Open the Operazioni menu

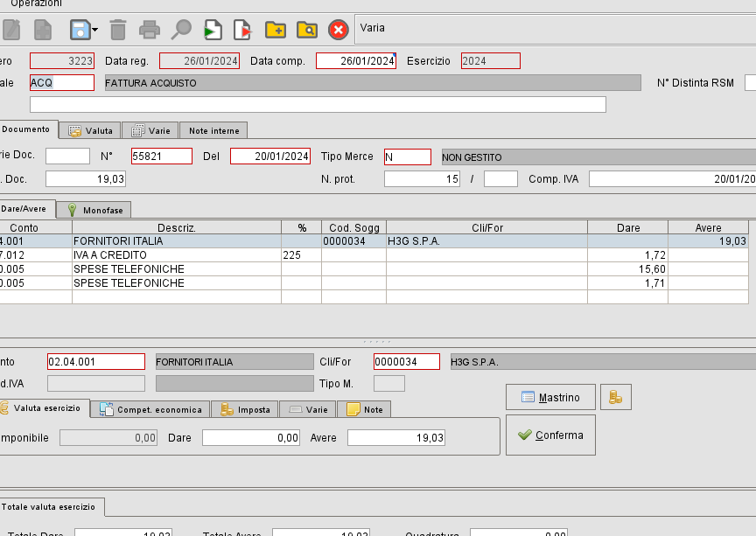click(36, 3)
